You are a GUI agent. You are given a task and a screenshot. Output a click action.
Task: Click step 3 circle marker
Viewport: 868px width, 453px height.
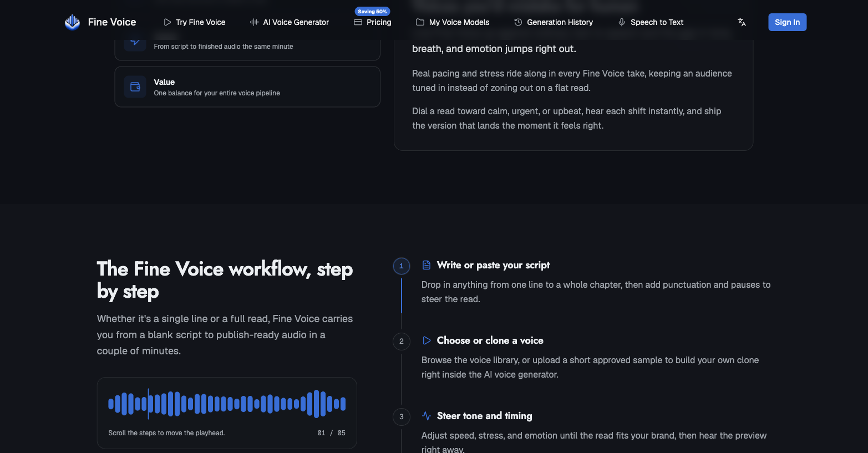pos(402,417)
